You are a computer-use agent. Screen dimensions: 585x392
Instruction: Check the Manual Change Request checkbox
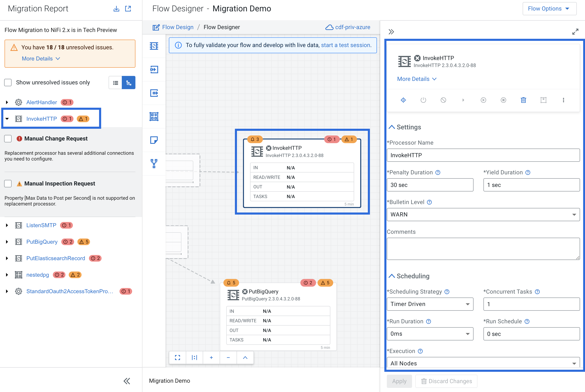[8, 138]
